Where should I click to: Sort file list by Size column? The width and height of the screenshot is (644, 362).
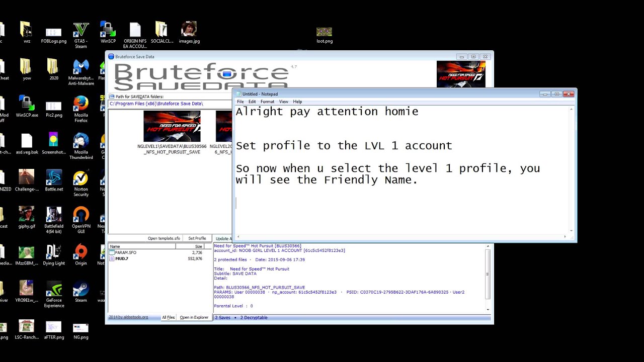190,246
